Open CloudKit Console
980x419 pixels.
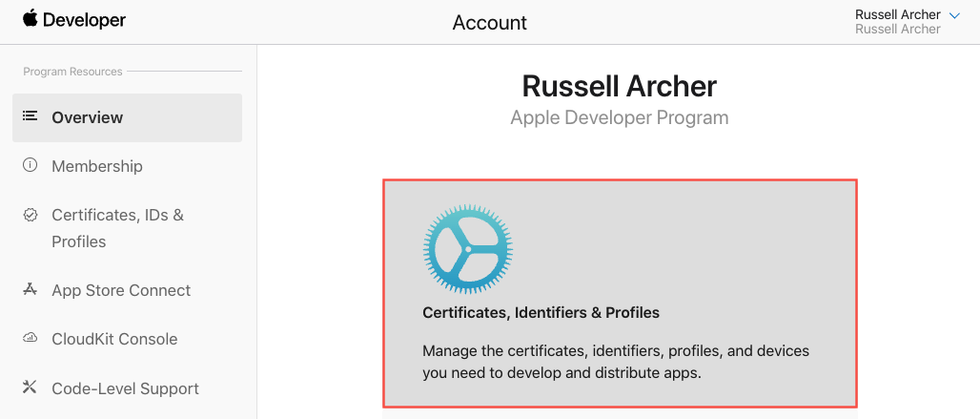pos(114,339)
